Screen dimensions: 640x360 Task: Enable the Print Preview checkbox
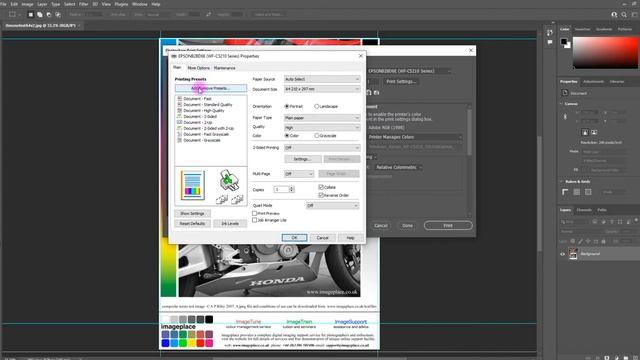tap(254, 213)
